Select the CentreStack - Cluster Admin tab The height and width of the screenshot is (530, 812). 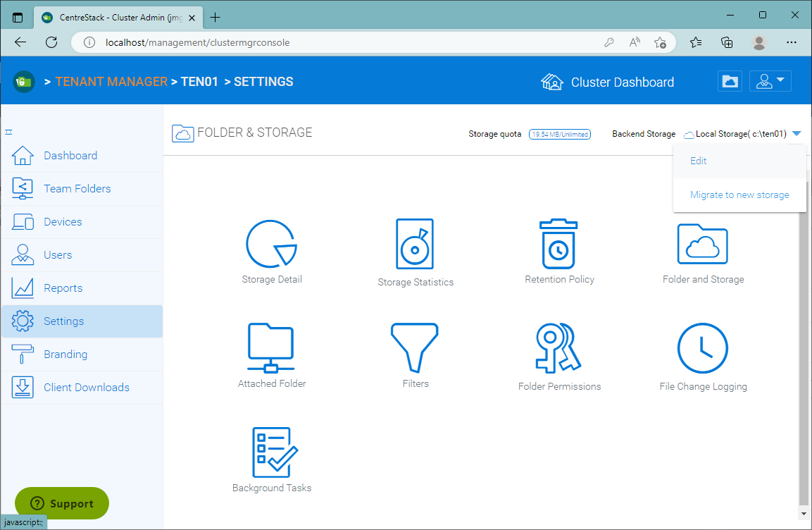(x=118, y=18)
